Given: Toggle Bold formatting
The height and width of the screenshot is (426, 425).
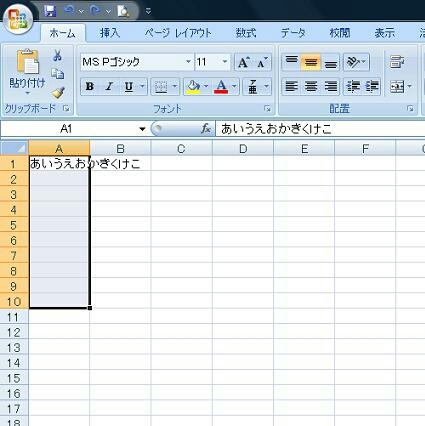Looking at the screenshot, I should [x=89, y=87].
